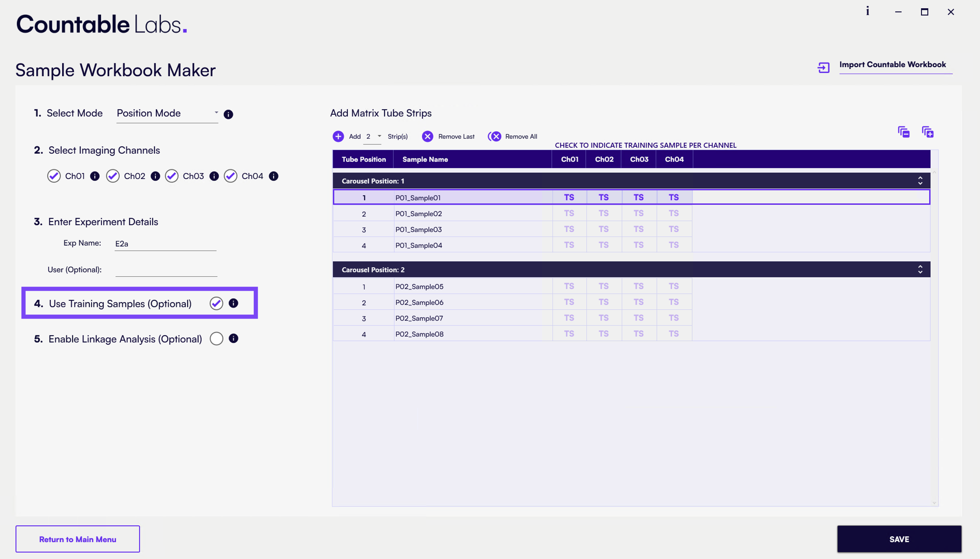Image resolution: width=980 pixels, height=559 pixels.
Task: Click the collapse-all strips icon with minus
Action: tap(904, 132)
